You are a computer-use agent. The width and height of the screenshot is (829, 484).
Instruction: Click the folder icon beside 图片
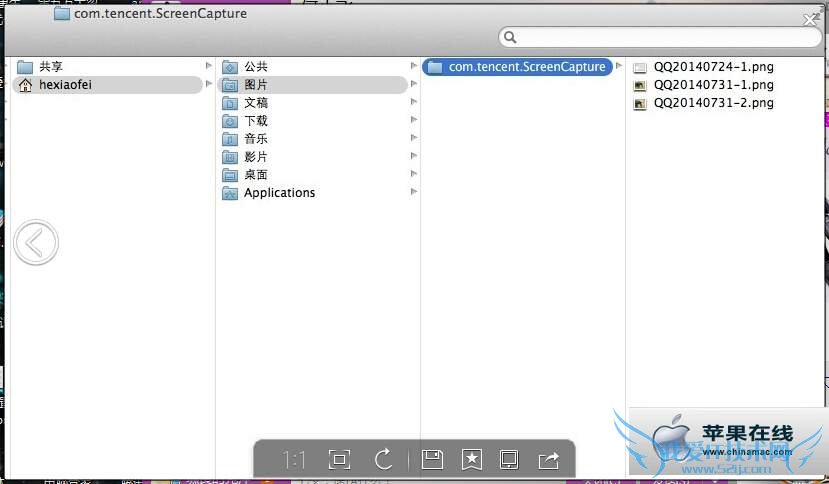(230, 85)
